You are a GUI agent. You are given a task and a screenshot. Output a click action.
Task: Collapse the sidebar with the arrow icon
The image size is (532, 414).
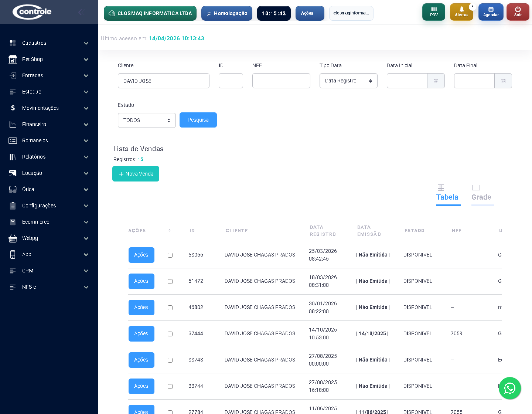[81, 12]
